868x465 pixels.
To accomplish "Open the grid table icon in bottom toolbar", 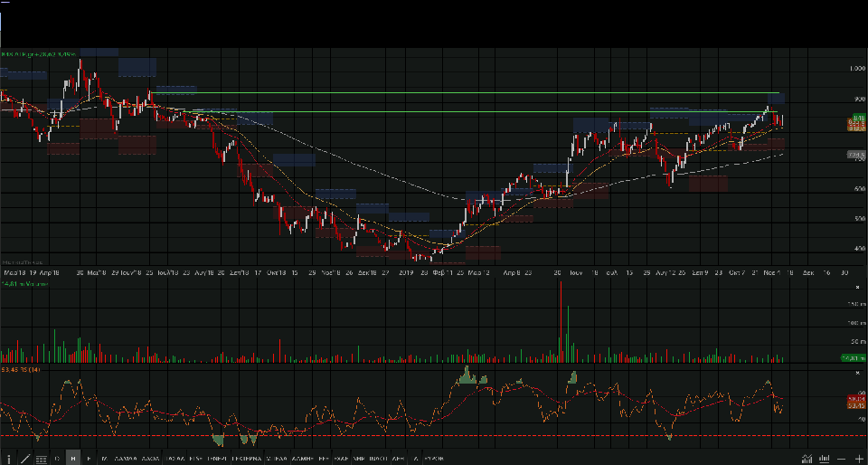I will click(41, 459).
